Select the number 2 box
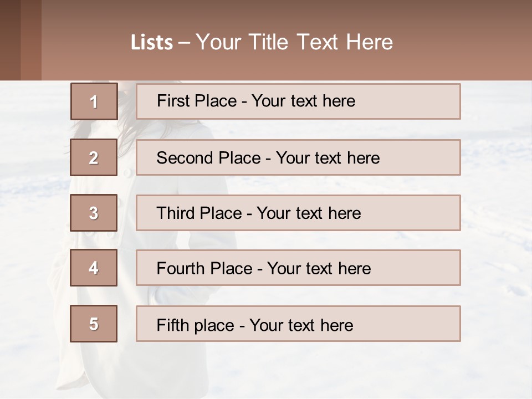The image size is (532, 399). tap(94, 157)
